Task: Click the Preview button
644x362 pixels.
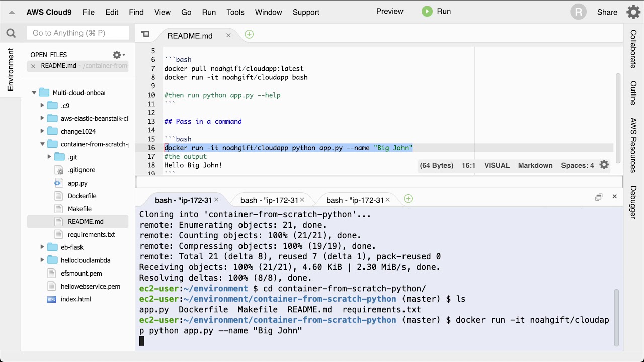Action: 390,11
